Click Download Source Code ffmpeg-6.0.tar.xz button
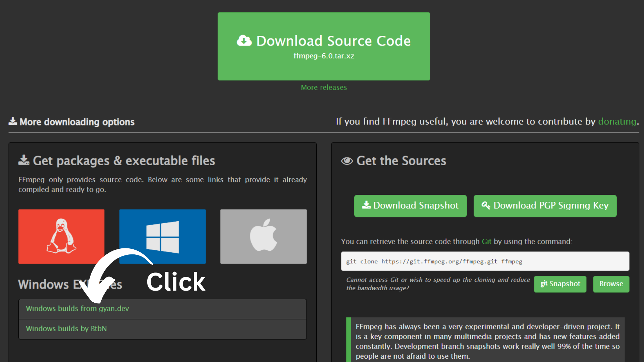Viewport: 644px width, 362px height. coord(324,46)
